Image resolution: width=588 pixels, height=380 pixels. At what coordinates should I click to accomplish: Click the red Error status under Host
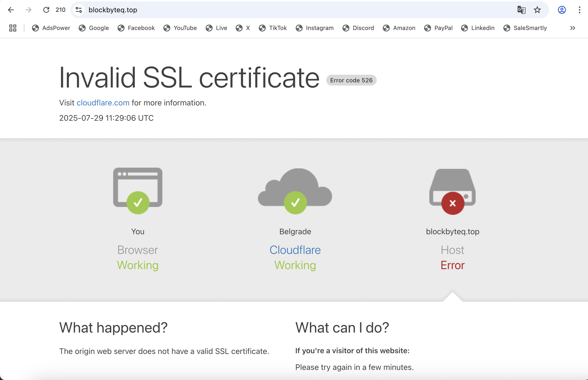coord(452,265)
